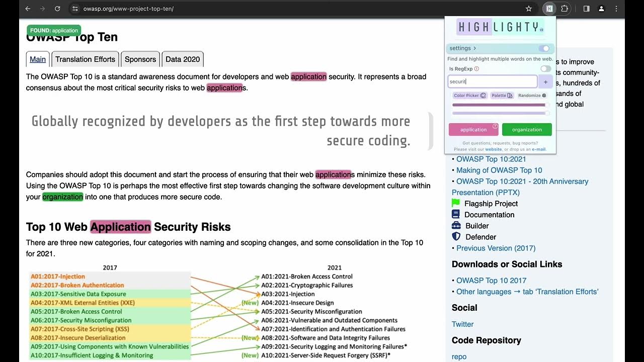Click the green organization highlight tag
The height and width of the screenshot is (362, 644).
coord(527,130)
